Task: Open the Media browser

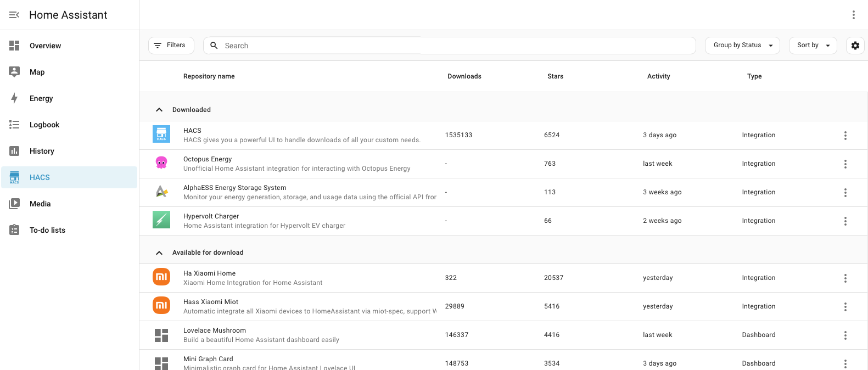Action: [69, 204]
